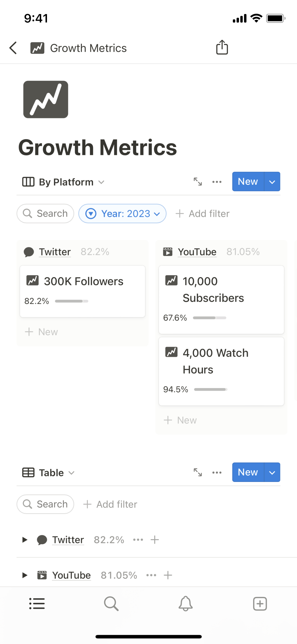Viewport: 297px width, 644px height.
Task: Create new page from bottom bar plus
Action: 260,604
